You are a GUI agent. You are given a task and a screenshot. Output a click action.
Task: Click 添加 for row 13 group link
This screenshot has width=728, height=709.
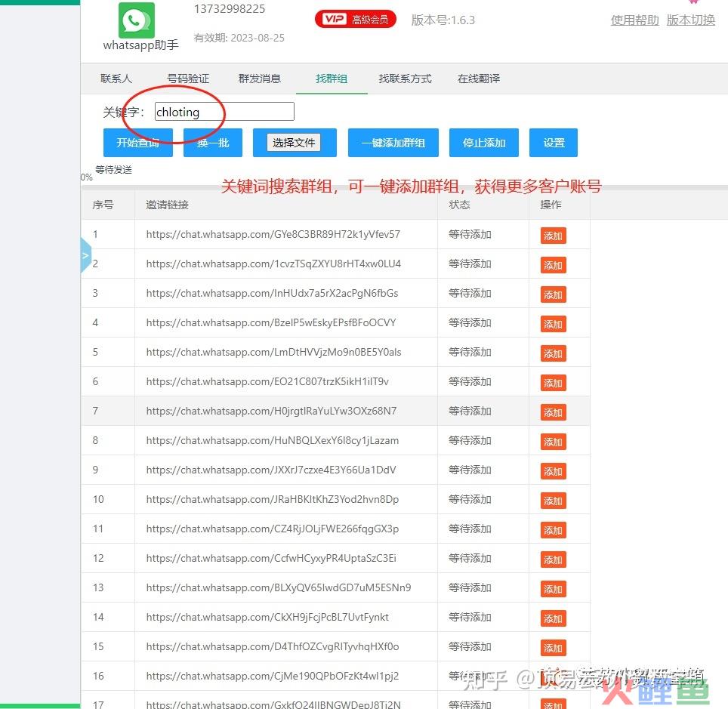(553, 589)
